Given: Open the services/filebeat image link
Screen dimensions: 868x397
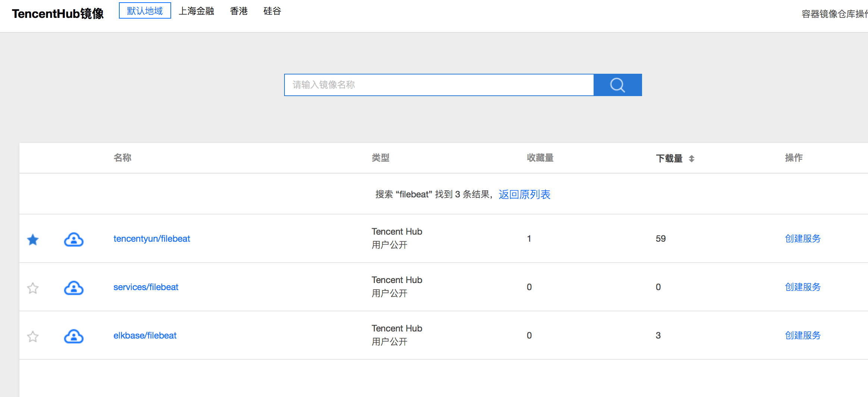Looking at the screenshot, I should coord(146,287).
